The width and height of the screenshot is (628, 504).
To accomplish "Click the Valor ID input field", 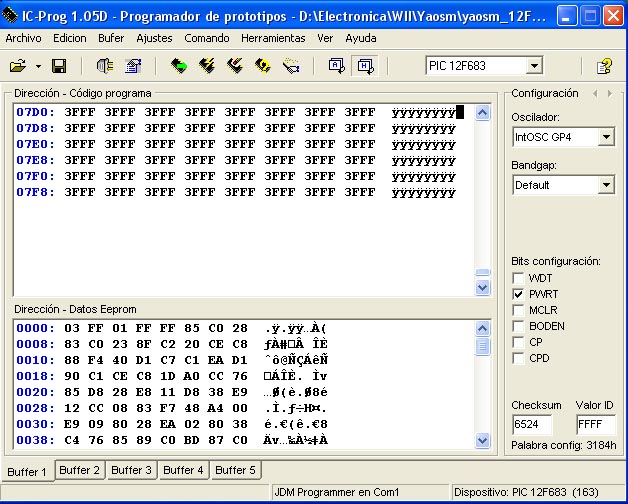I will (595, 424).
